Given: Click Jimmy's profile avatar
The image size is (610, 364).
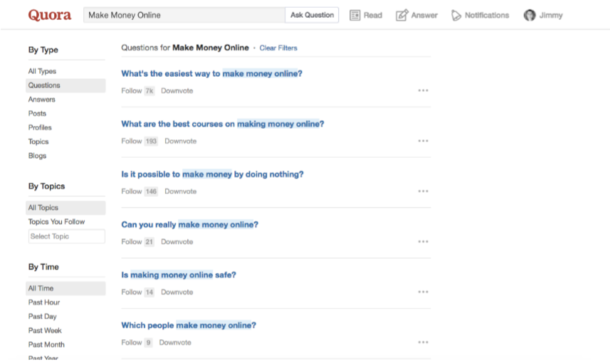Looking at the screenshot, I should pyautogui.click(x=530, y=15).
